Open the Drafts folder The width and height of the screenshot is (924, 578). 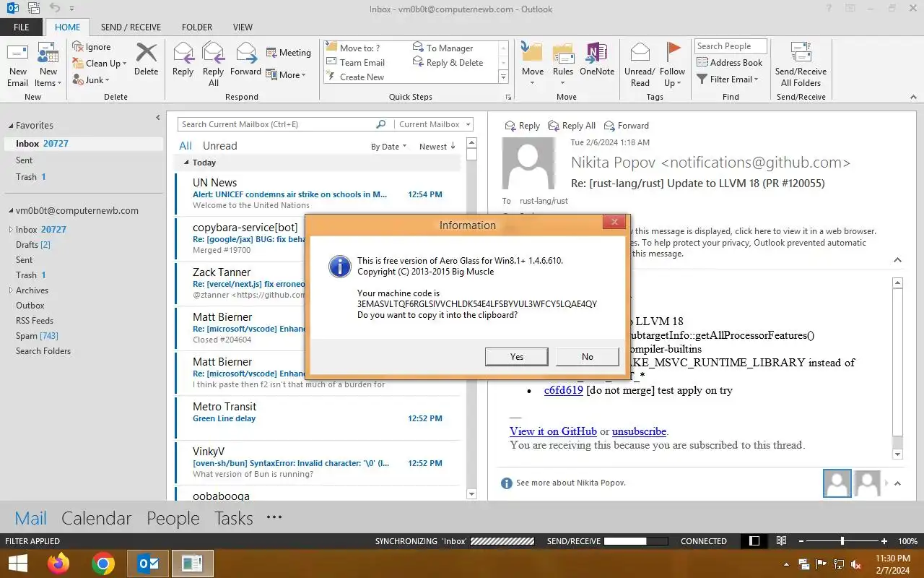(33, 245)
